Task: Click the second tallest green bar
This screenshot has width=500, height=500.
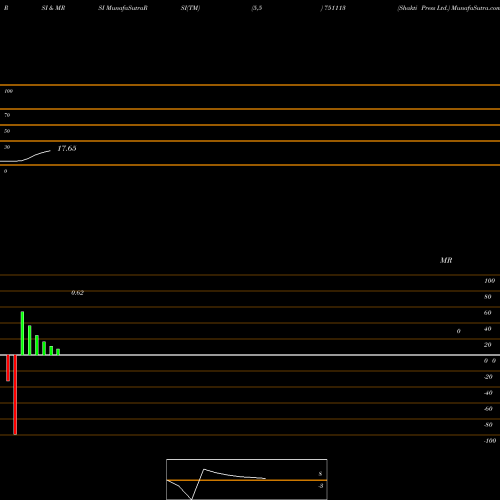Action: (30, 340)
